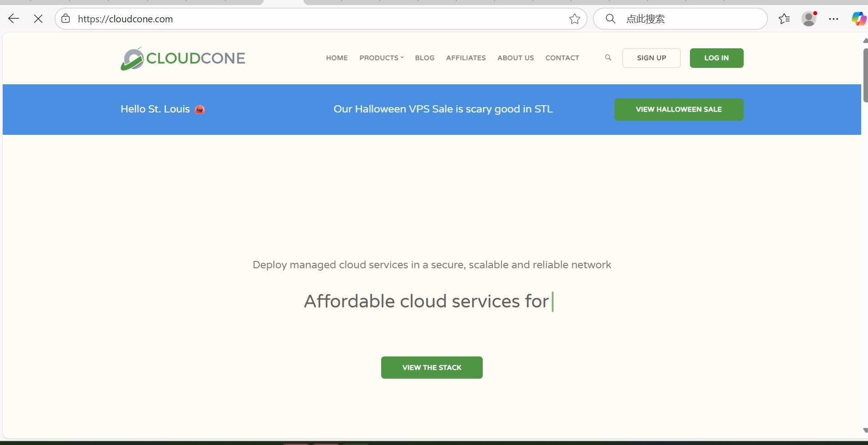Image resolution: width=868 pixels, height=445 pixels.
Task: Launch the Copilot sidebar icon
Action: (x=858, y=19)
